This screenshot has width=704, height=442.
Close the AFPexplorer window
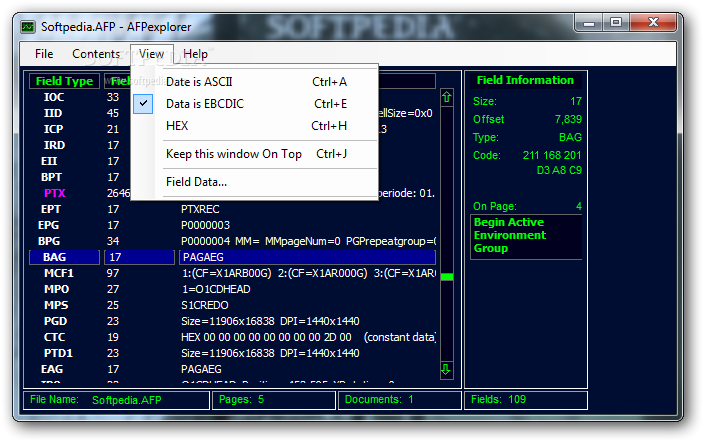point(653,22)
